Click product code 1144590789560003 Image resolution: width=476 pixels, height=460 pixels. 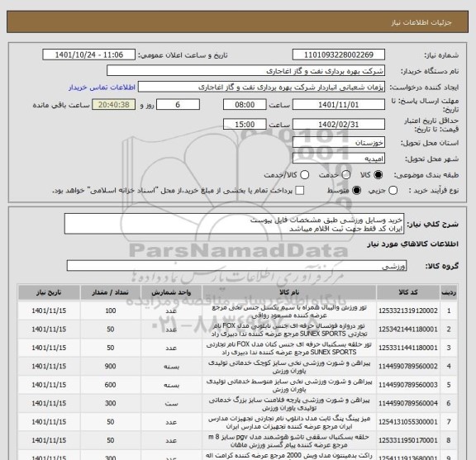coord(408,385)
